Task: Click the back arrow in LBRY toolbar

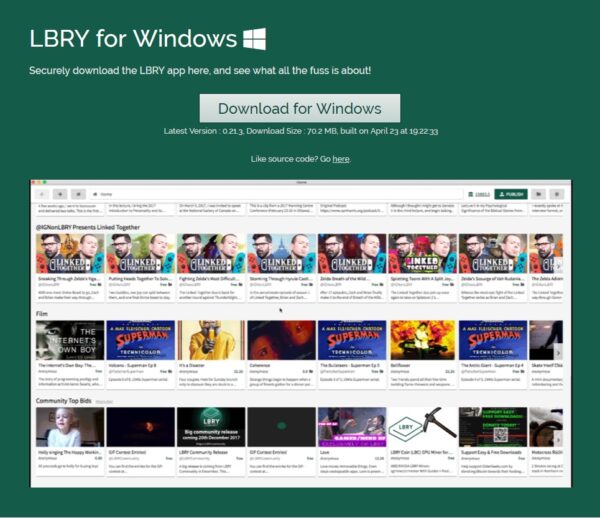Action: [42, 194]
